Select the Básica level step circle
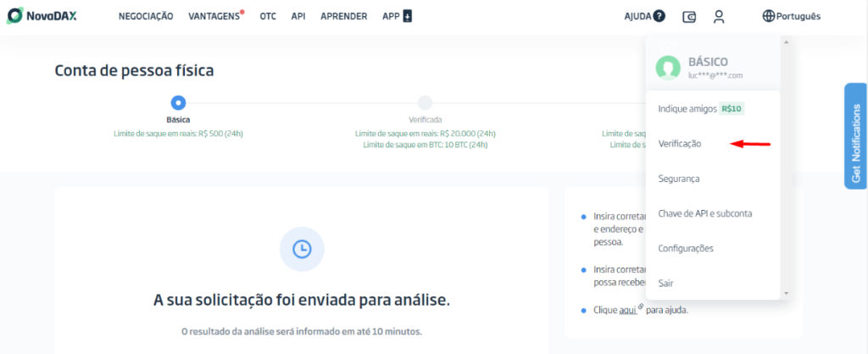Image resolution: width=868 pixels, height=354 pixels. [x=178, y=102]
